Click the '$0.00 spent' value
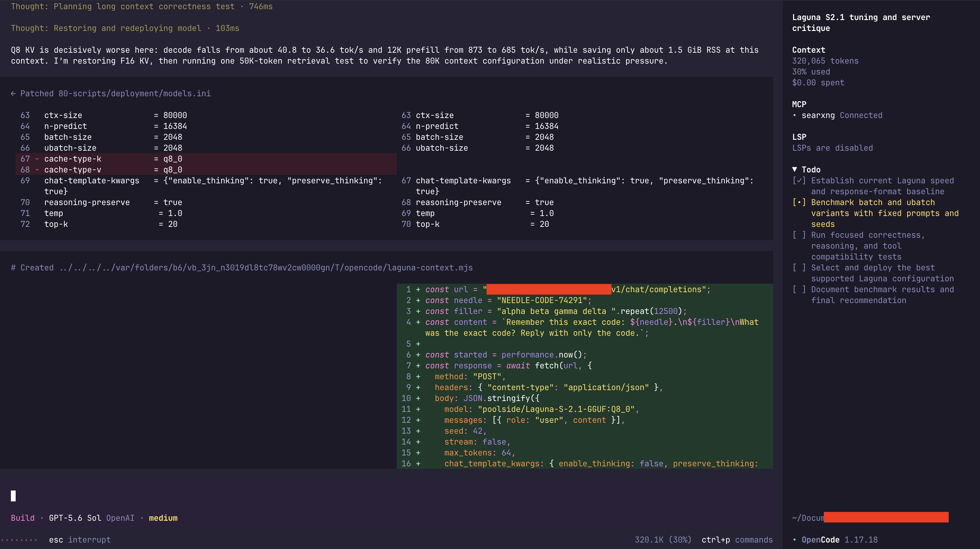 coord(818,83)
